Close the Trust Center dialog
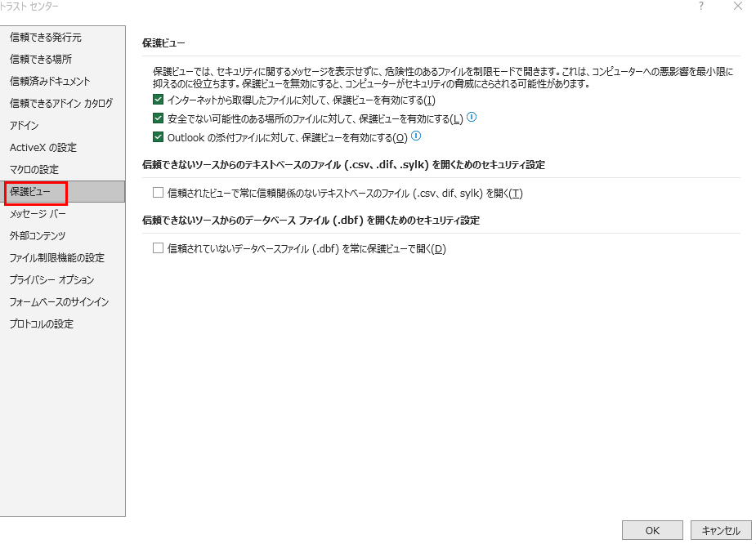 pyautogui.click(x=738, y=7)
